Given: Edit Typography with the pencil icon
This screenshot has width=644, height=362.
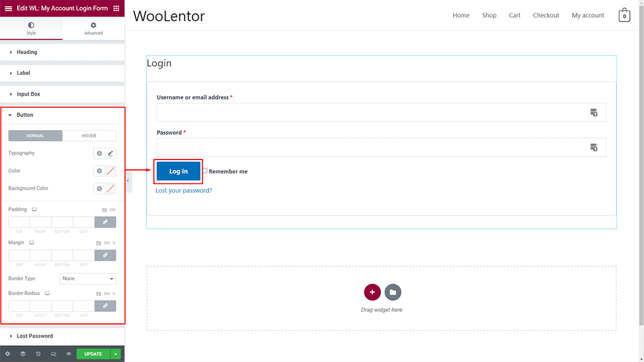Looking at the screenshot, I should click(x=110, y=153).
